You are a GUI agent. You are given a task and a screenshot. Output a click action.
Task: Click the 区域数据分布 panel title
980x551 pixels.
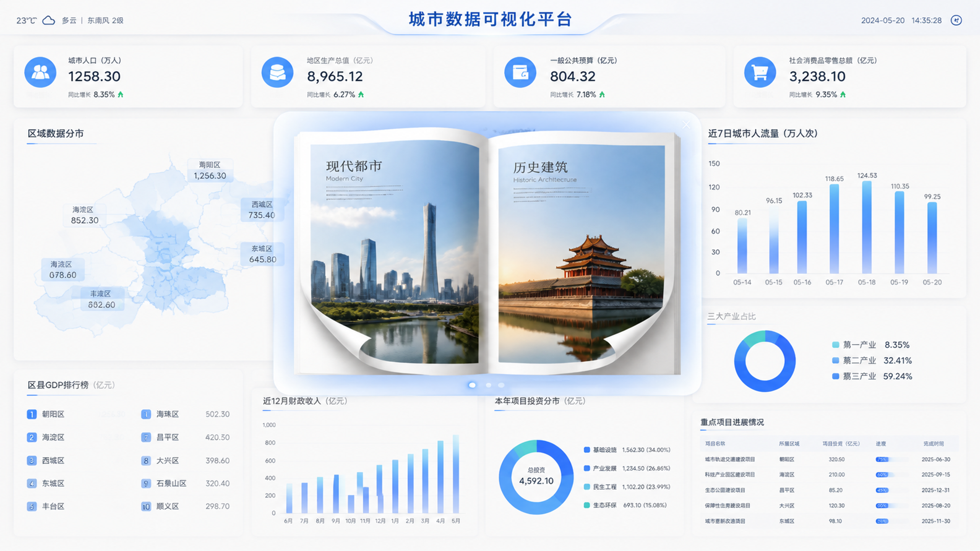[x=56, y=133]
